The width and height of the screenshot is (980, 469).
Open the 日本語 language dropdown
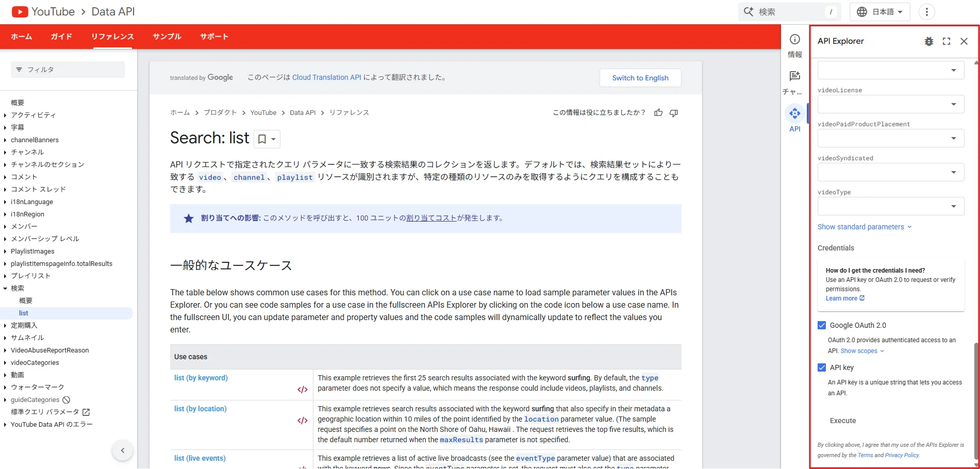click(x=880, y=12)
